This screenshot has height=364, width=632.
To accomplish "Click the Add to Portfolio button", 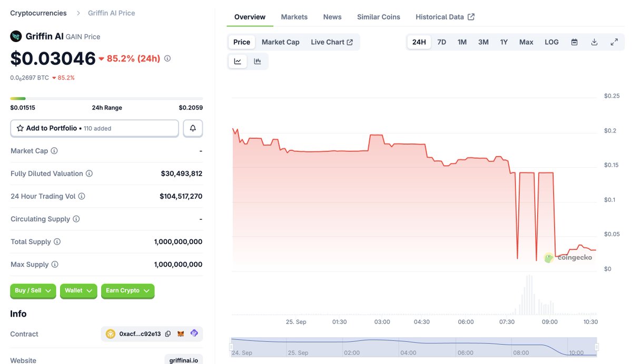I will 94,128.
